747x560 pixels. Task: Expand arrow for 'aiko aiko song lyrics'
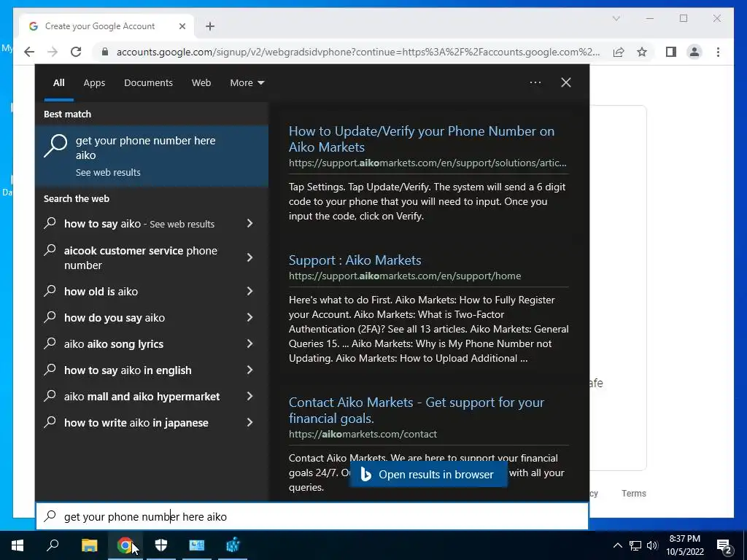coord(249,343)
